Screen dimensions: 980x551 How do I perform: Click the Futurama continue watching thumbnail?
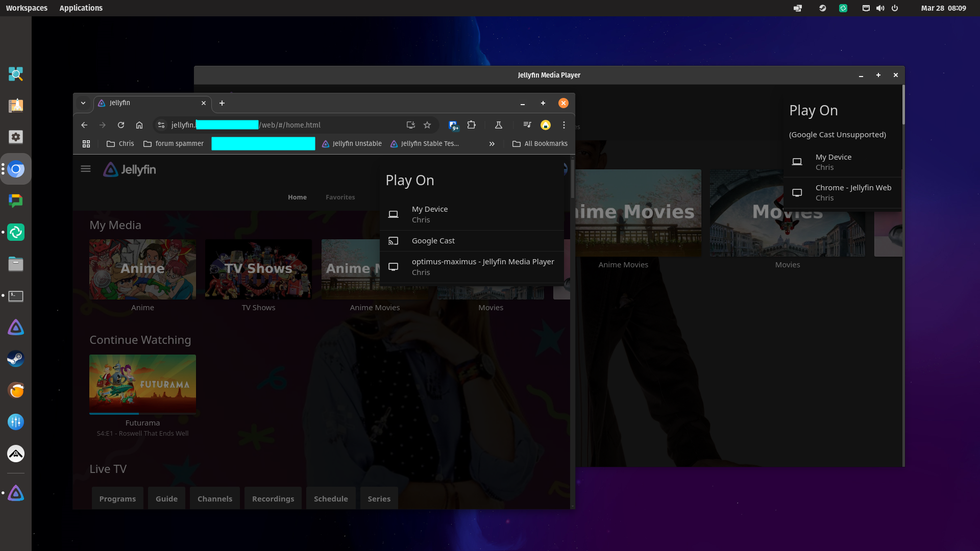(x=142, y=384)
